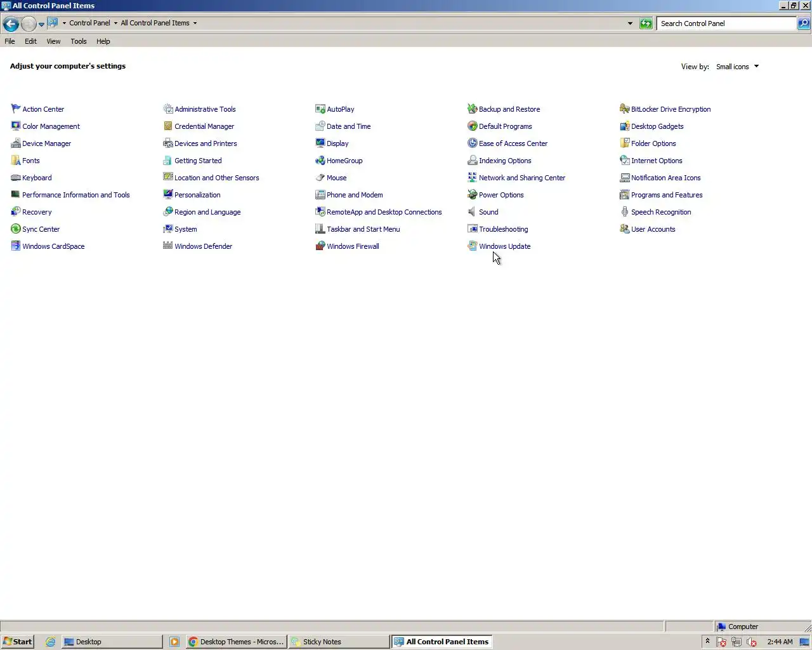Open Devices and Printers icon

point(168,143)
